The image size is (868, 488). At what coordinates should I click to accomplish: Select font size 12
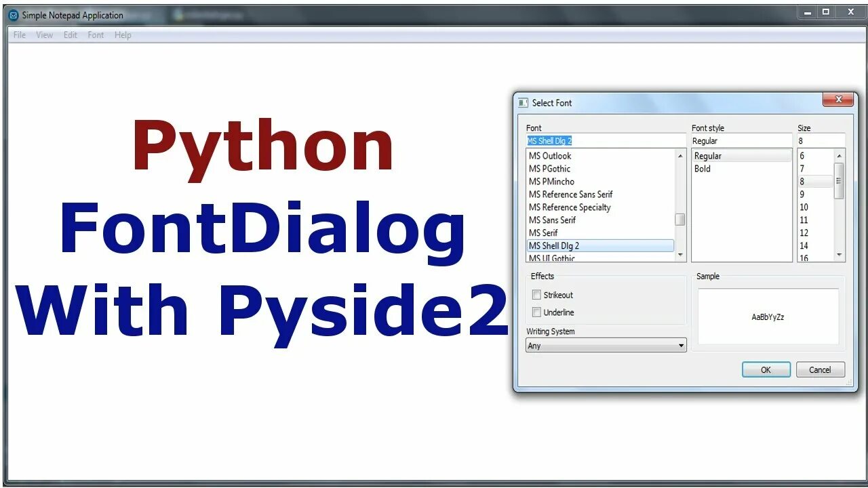pyautogui.click(x=815, y=233)
